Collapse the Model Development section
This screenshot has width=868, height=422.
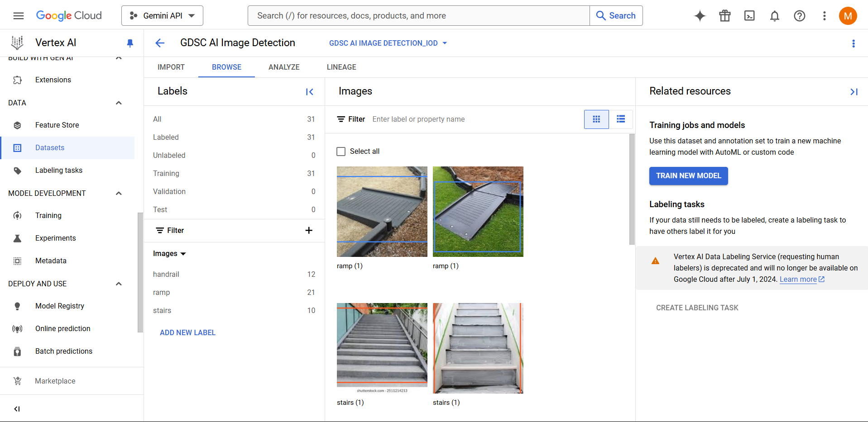click(119, 193)
